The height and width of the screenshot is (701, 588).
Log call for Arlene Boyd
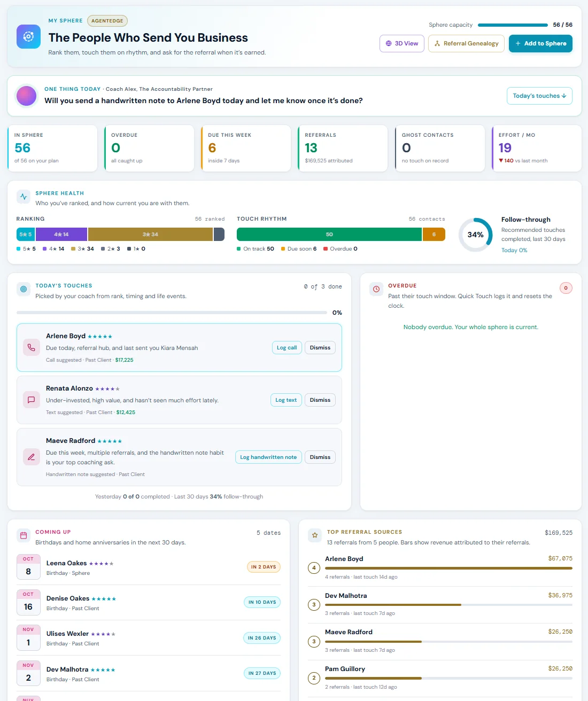tap(287, 347)
